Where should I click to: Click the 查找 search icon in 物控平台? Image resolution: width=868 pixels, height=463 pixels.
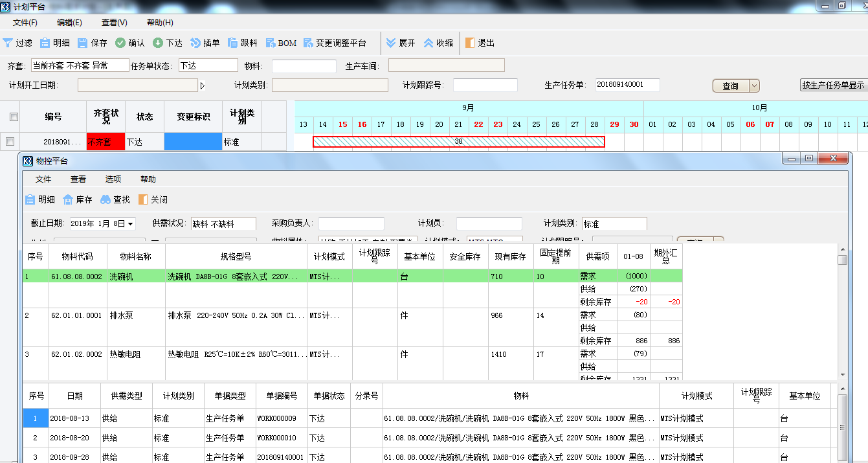(106, 199)
